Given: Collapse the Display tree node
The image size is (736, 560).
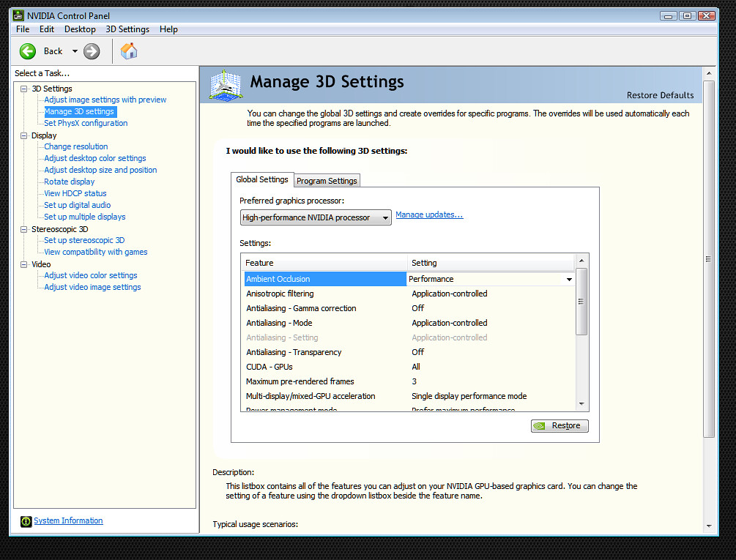Looking at the screenshot, I should pyautogui.click(x=24, y=135).
